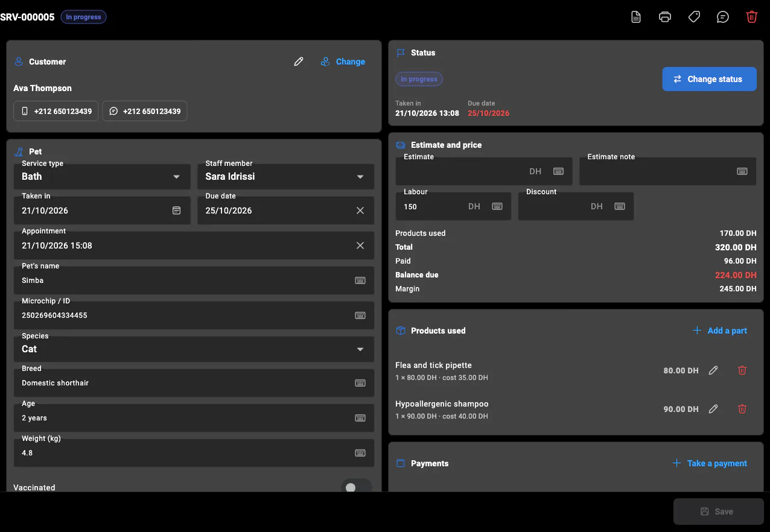The height and width of the screenshot is (532, 770).
Task: Edit customer Ava Thompson details
Action: click(x=299, y=62)
